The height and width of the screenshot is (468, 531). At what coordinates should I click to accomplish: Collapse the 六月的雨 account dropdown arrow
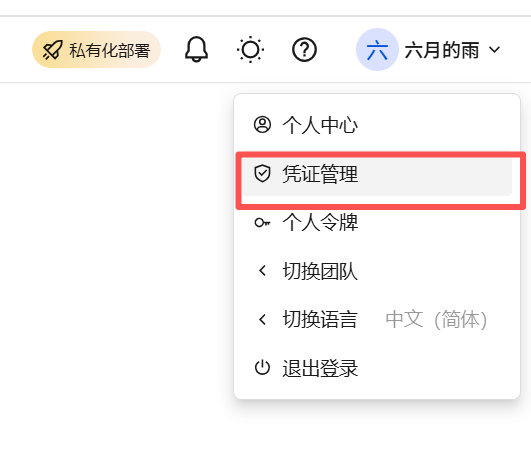coord(494,50)
